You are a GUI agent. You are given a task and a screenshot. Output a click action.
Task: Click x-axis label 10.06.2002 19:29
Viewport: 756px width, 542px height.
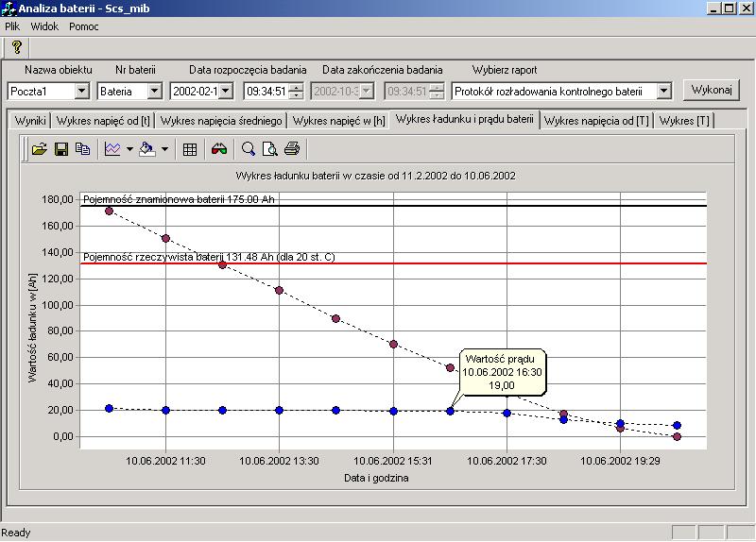tap(620, 461)
